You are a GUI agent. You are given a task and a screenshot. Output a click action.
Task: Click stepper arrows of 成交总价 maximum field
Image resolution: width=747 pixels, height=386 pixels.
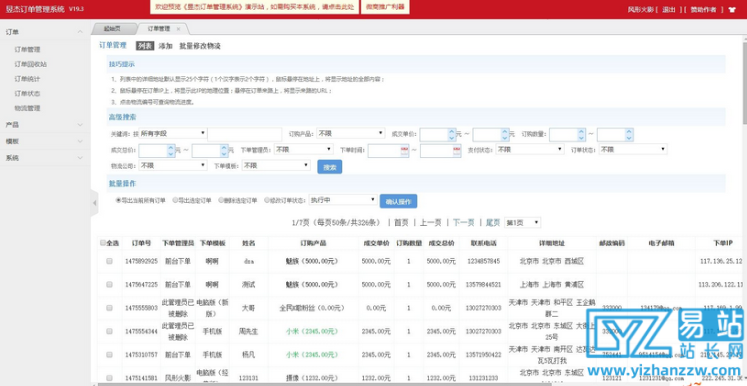coord(224,151)
